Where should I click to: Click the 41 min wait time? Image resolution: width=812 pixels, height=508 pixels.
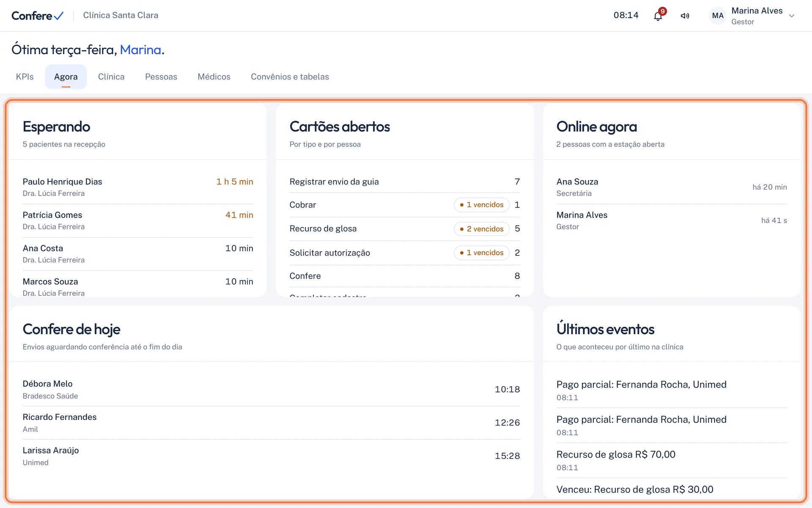point(239,215)
